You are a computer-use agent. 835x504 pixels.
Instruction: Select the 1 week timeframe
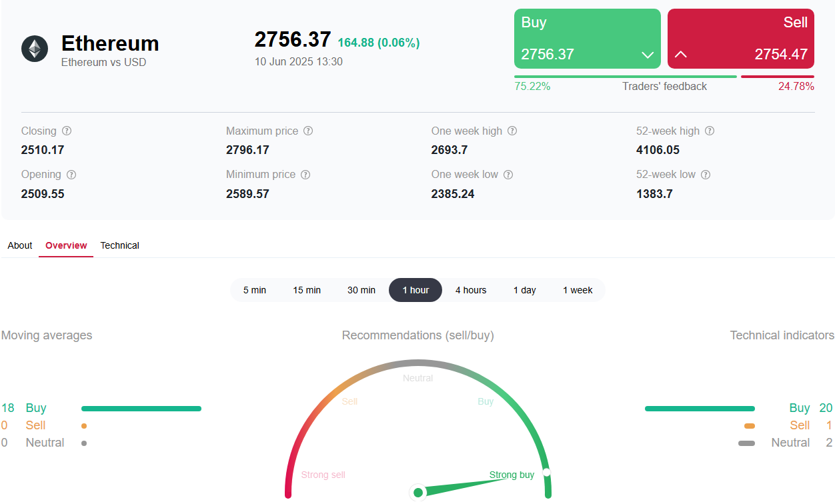578,290
